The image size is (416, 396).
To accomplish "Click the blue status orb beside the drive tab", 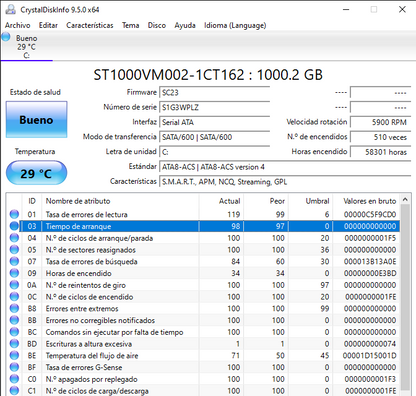I will [x=6, y=37].
